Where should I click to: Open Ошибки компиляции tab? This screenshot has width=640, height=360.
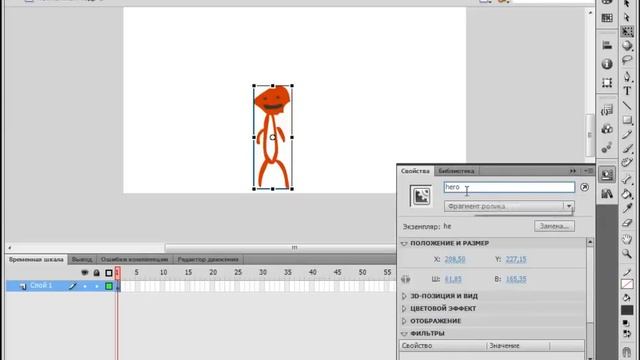(x=134, y=260)
